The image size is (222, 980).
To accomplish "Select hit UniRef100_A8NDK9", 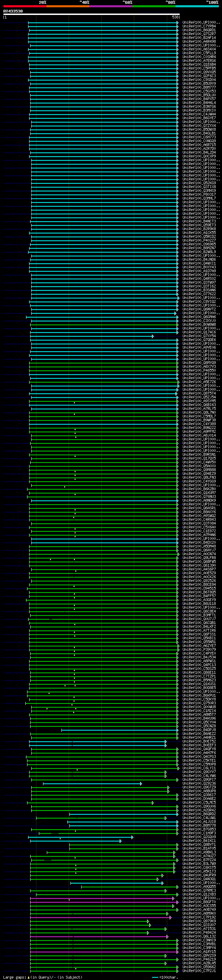I will point(199,500).
